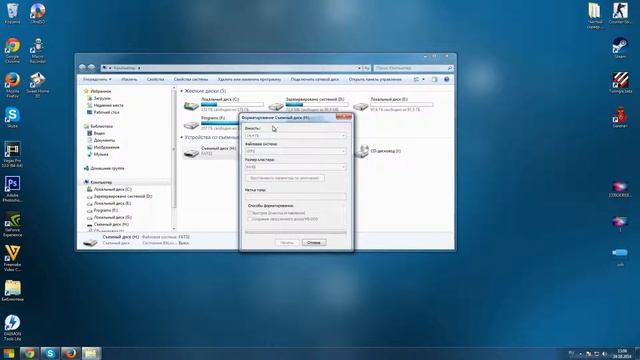Open the Recycle Bin desktop icon
The image size is (640, 360).
(x=12, y=13)
